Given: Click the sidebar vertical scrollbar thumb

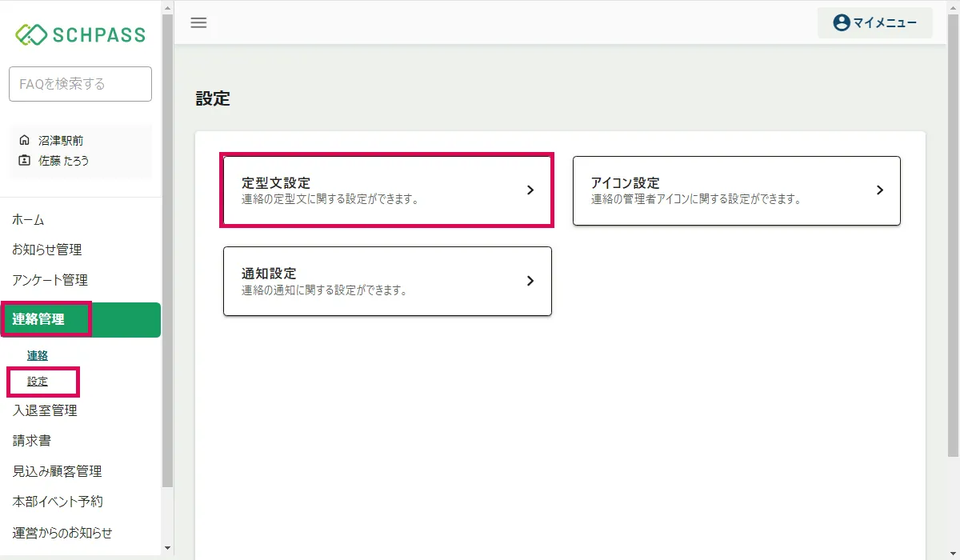Looking at the screenshot, I should tap(167, 250).
